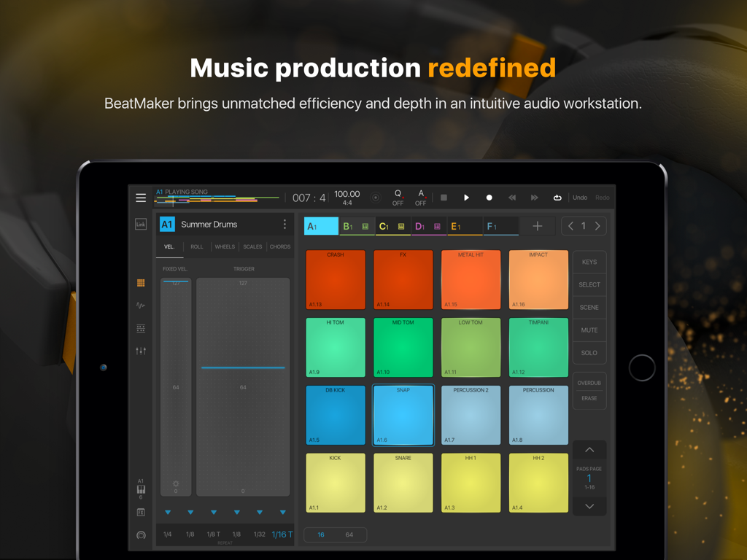747x560 pixels.
Task: Expand a note repeat dropdown arrow
Action: point(169,513)
